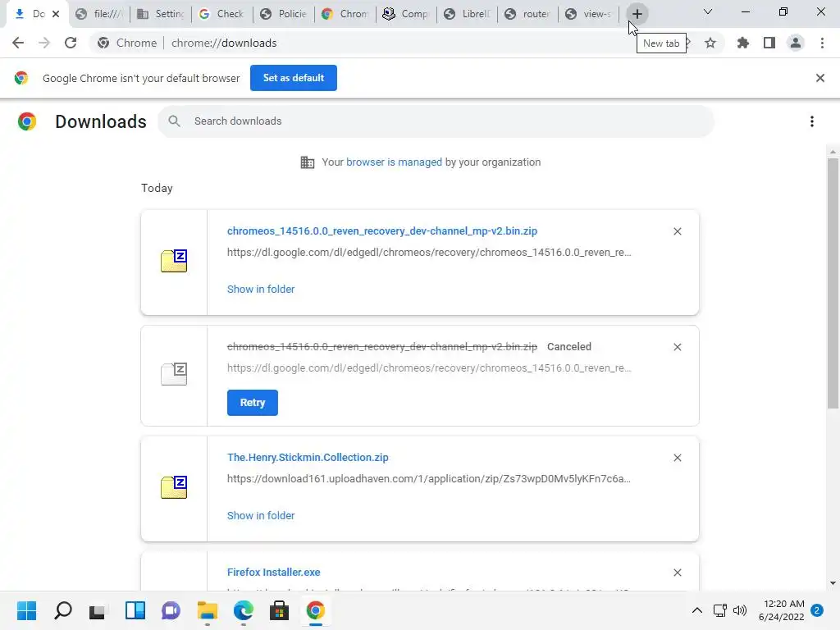This screenshot has height=630, width=840.
Task: Switch to the Comp tab
Action: click(x=405, y=14)
